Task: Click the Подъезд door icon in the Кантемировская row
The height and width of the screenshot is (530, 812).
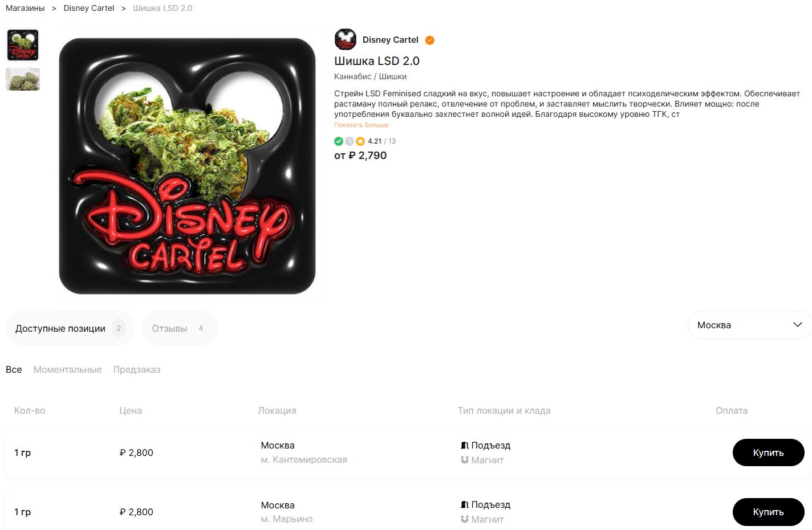Action: click(465, 445)
